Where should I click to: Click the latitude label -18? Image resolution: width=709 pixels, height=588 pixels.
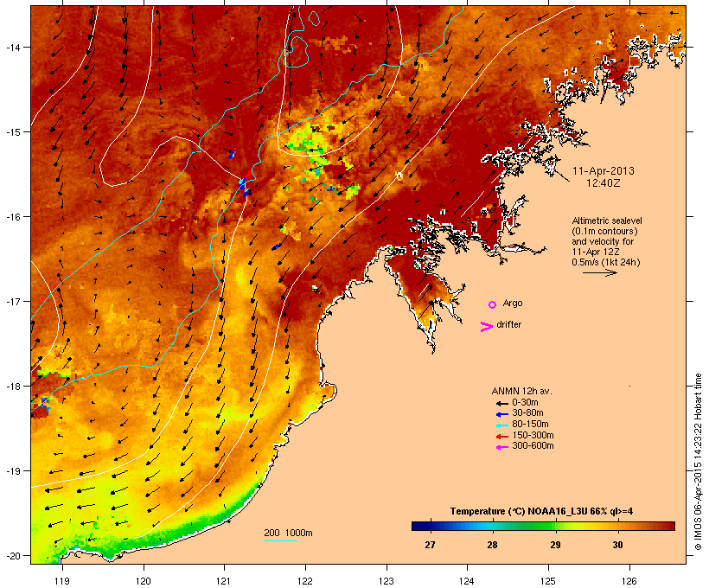pos(13,386)
